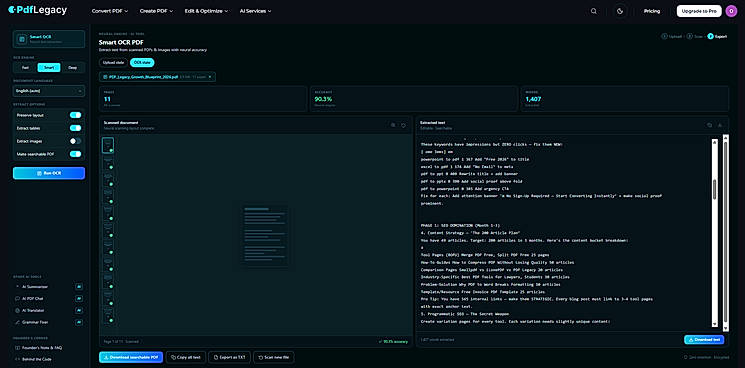Click the Scan step indicator
Viewport: 745px width, 368px height.
[x=695, y=37]
